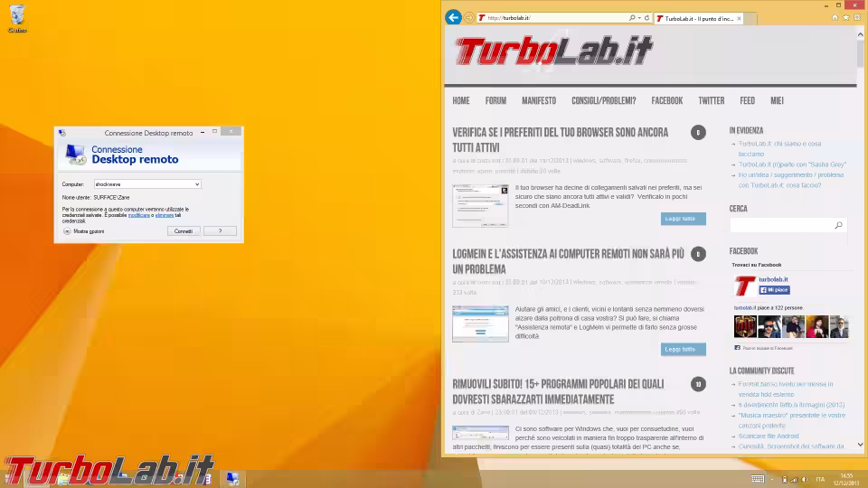Click the modificare credentials link
868x488 pixels.
point(138,215)
